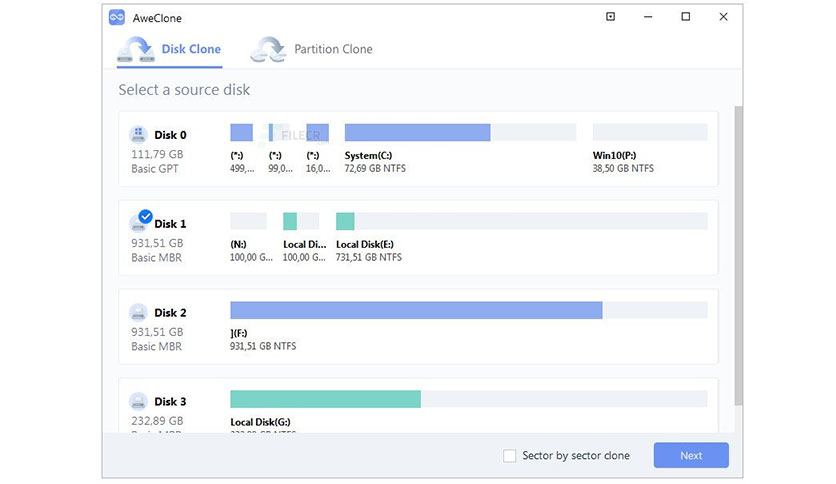Select the 'Disk 0' label
Image resolution: width=836 pixels, height=484 pixels.
tap(171, 135)
